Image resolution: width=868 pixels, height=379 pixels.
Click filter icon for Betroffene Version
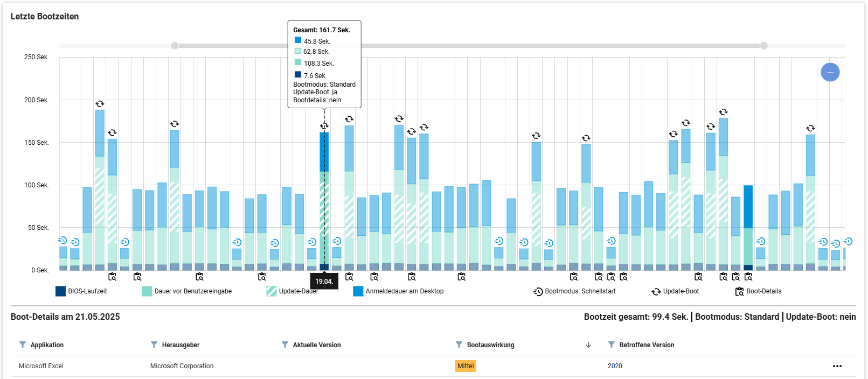[612, 345]
